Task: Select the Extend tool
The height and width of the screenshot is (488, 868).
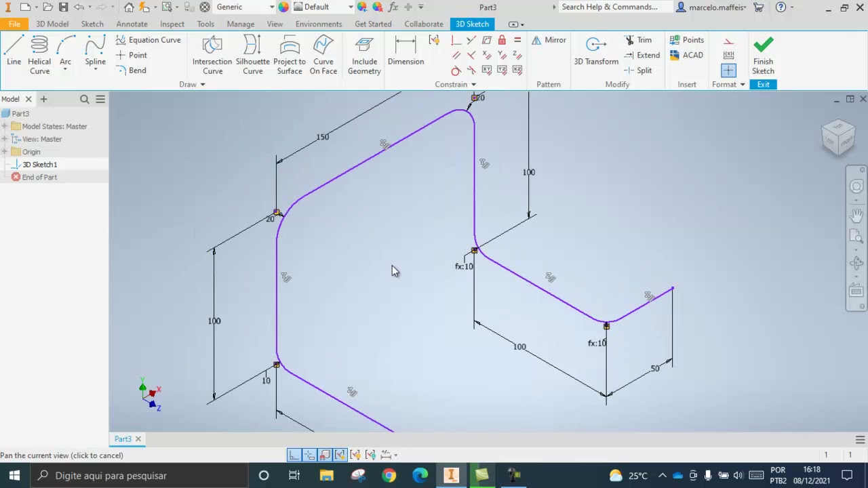Action: (x=641, y=55)
